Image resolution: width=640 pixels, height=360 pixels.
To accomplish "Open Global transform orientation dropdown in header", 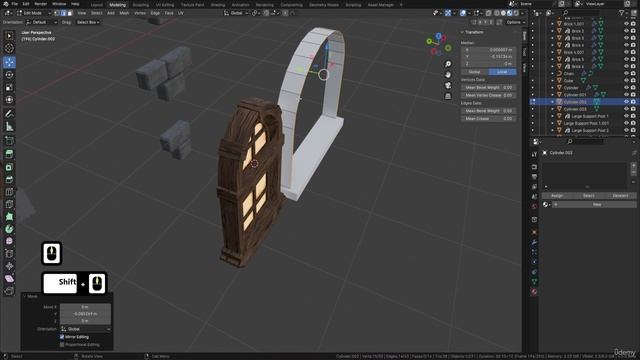I will click(x=236, y=13).
